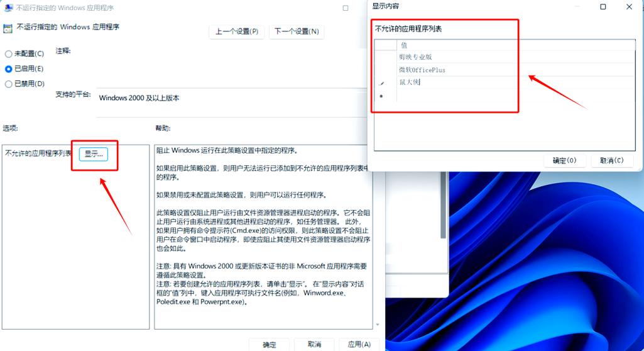644x351 pixels.
Task: Maximize the 显示内容 dialog
Action: 603,7
